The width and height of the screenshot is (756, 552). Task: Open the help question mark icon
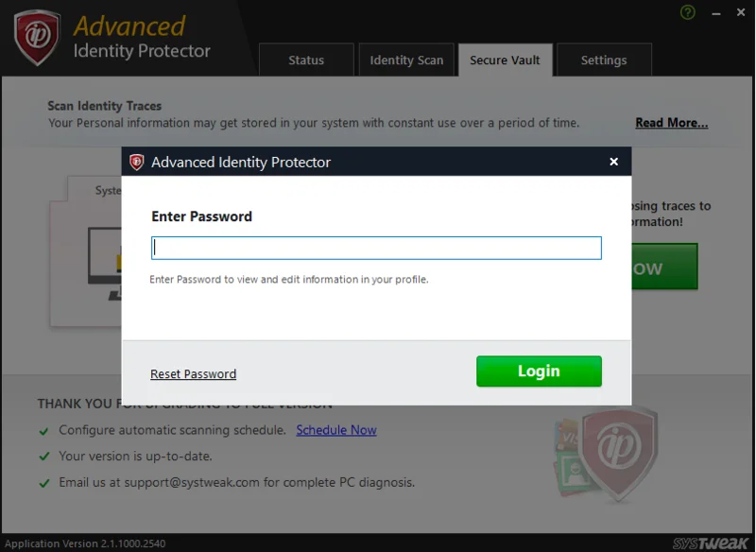688,12
